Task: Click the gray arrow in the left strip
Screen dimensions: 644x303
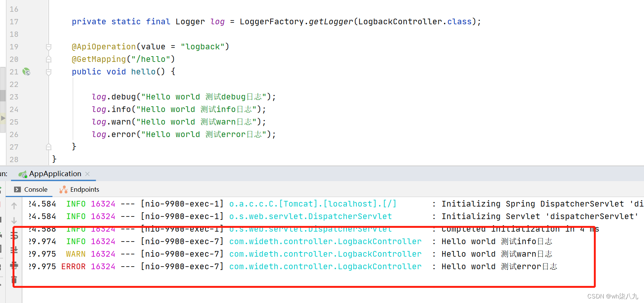Action: point(3,118)
